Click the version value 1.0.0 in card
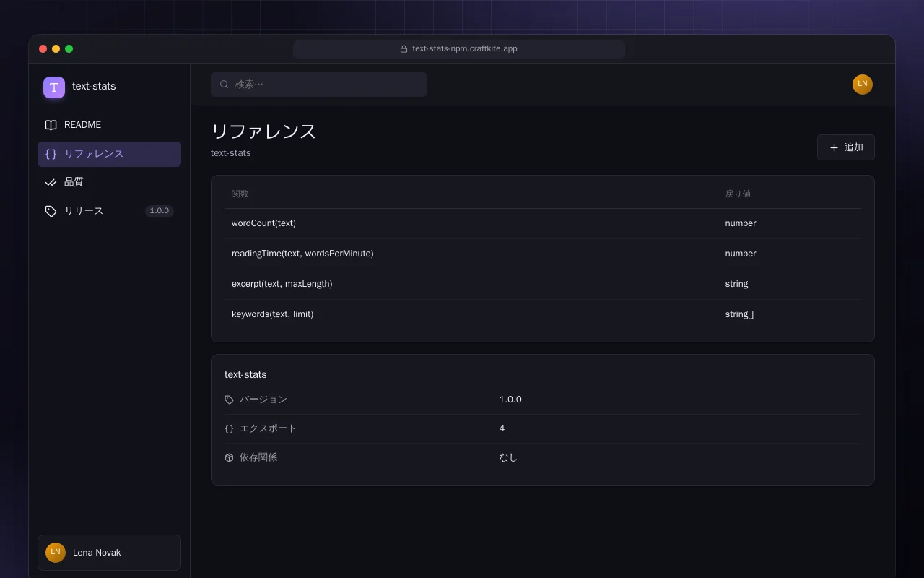The height and width of the screenshot is (578, 924). [x=510, y=400]
